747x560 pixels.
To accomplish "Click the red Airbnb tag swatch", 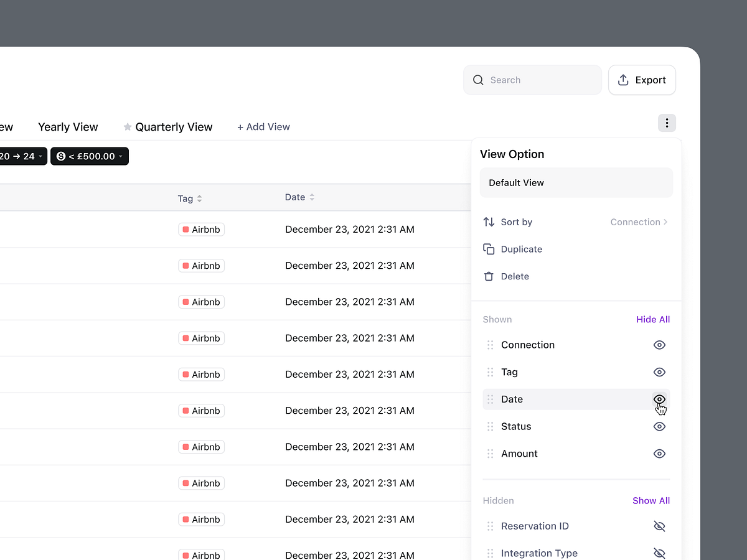I will coord(185,229).
